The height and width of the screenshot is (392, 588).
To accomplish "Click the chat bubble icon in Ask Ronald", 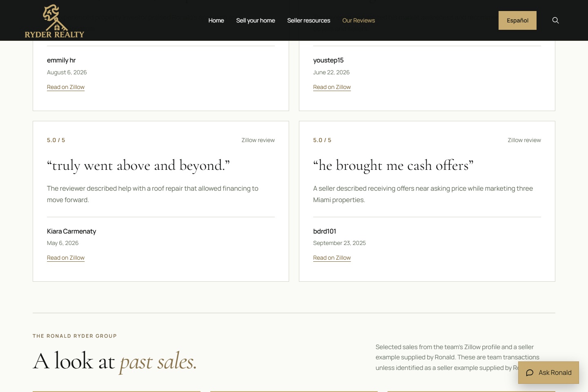I will (x=530, y=373).
